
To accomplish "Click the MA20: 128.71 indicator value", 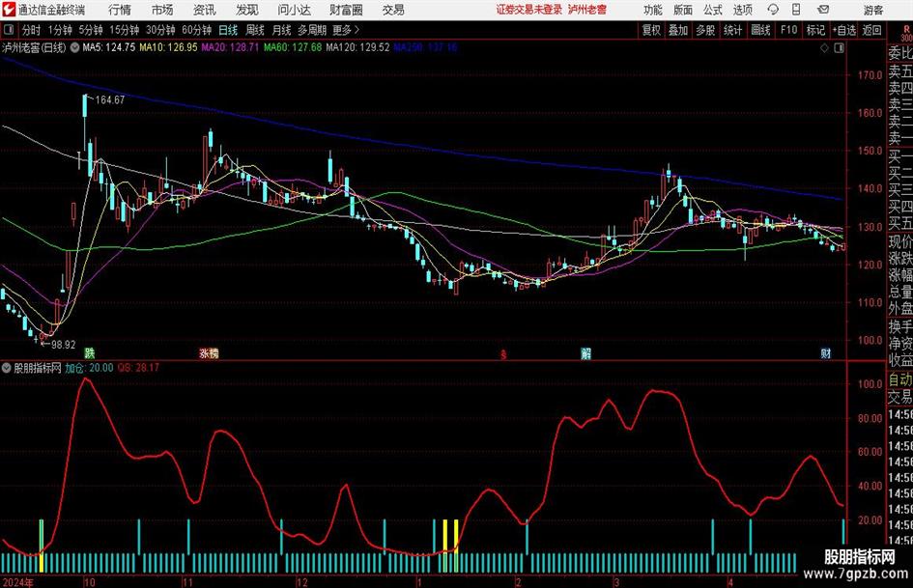I will click(230, 47).
